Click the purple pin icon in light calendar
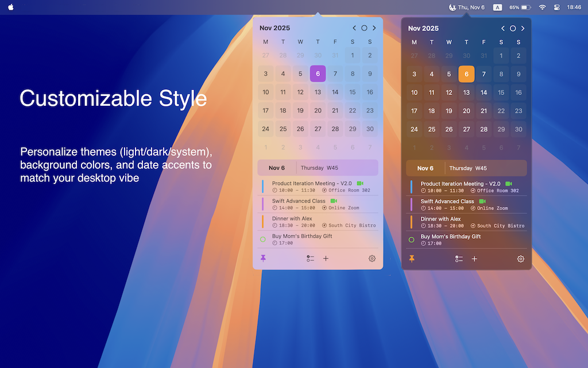The width and height of the screenshot is (588, 368). pyautogui.click(x=263, y=259)
